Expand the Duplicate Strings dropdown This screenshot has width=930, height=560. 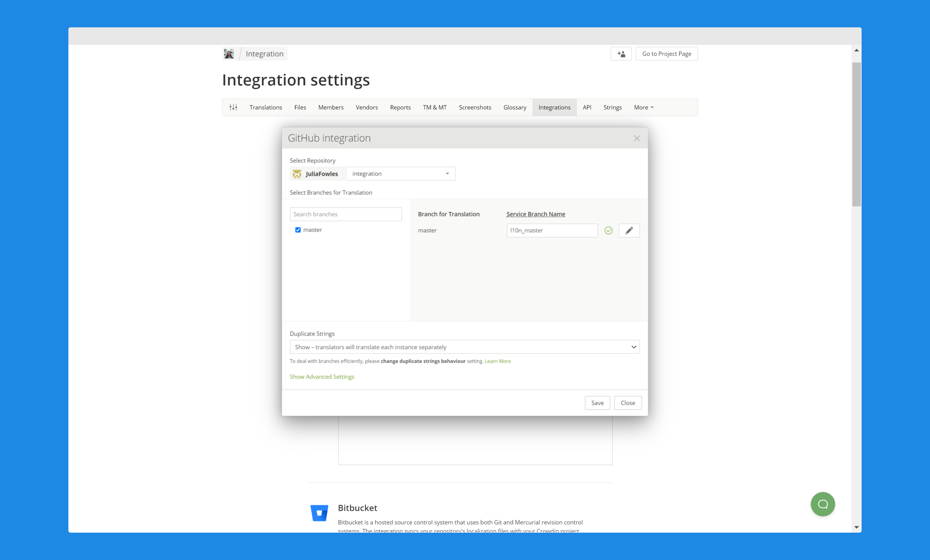click(x=464, y=347)
